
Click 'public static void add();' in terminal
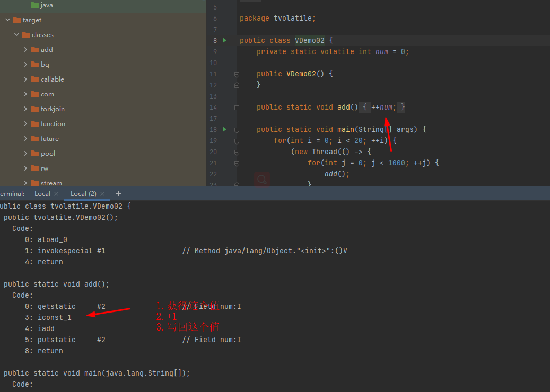(x=56, y=284)
